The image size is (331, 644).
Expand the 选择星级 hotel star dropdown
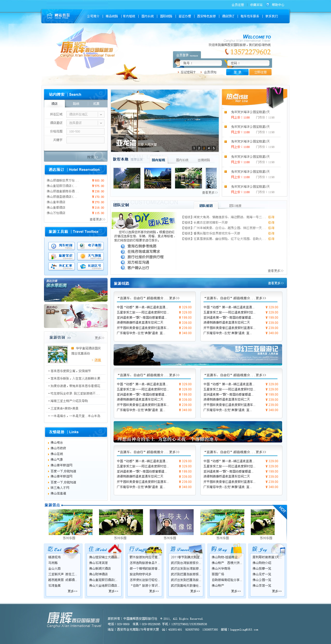(x=101, y=123)
